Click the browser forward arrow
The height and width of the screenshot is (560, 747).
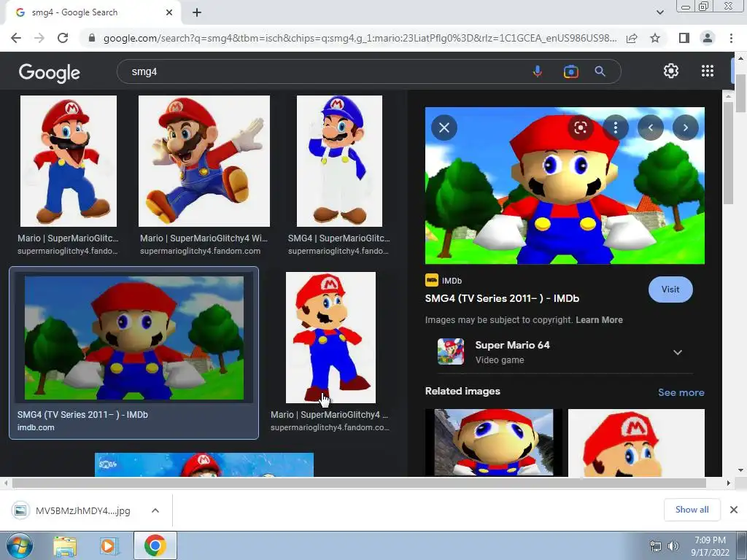pos(39,38)
